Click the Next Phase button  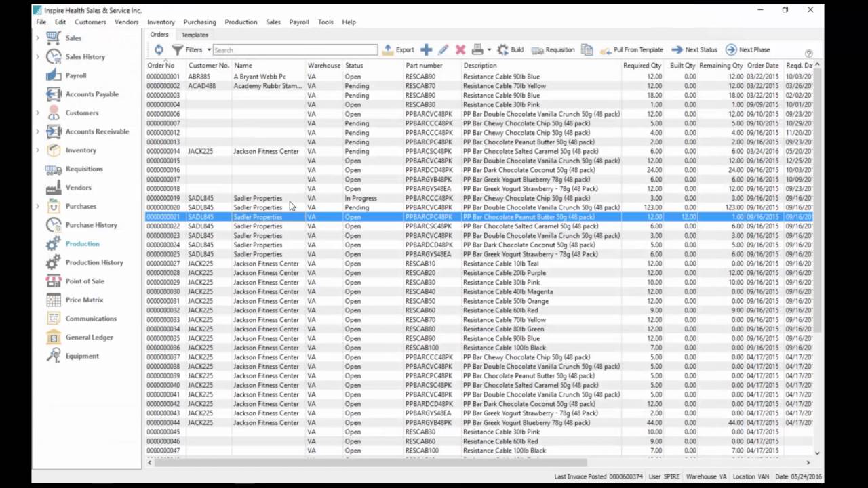click(x=747, y=49)
